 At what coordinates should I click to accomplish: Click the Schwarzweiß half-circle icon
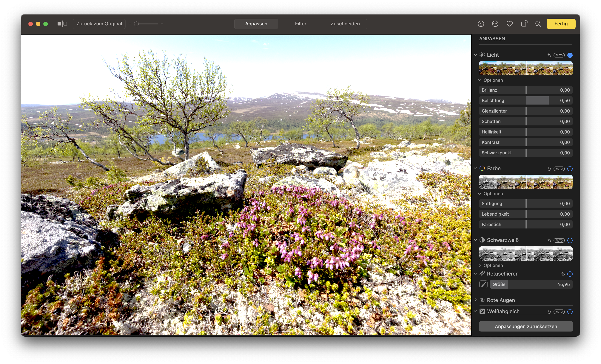coord(482,240)
